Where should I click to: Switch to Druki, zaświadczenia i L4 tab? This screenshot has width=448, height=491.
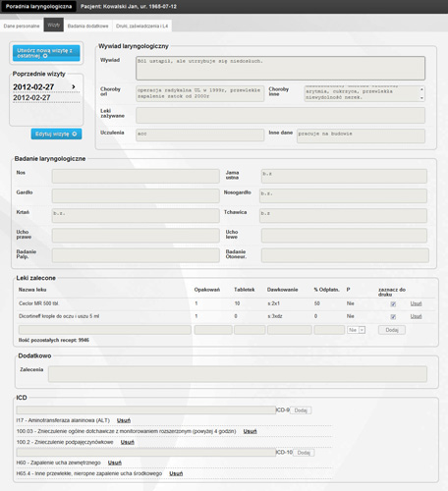coord(141,26)
